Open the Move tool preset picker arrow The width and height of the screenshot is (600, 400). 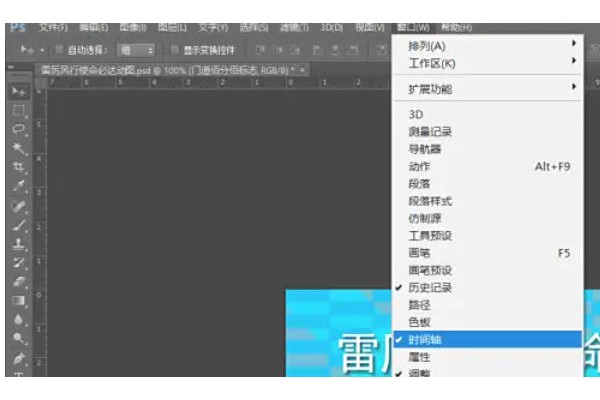(x=42, y=50)
